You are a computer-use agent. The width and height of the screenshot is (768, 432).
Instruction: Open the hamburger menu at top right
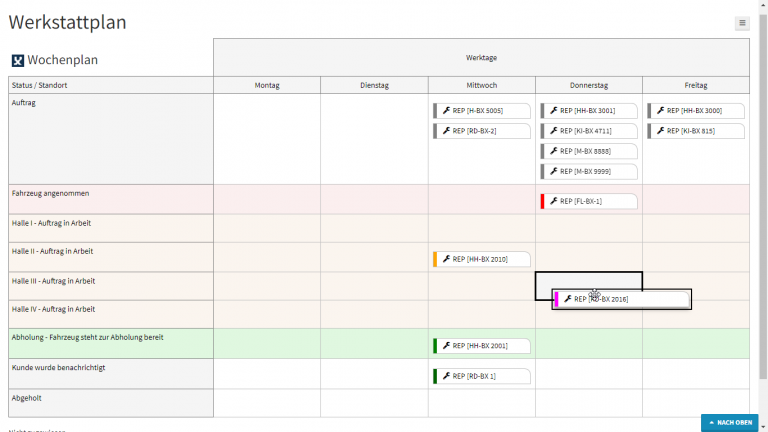click(742, 23)
